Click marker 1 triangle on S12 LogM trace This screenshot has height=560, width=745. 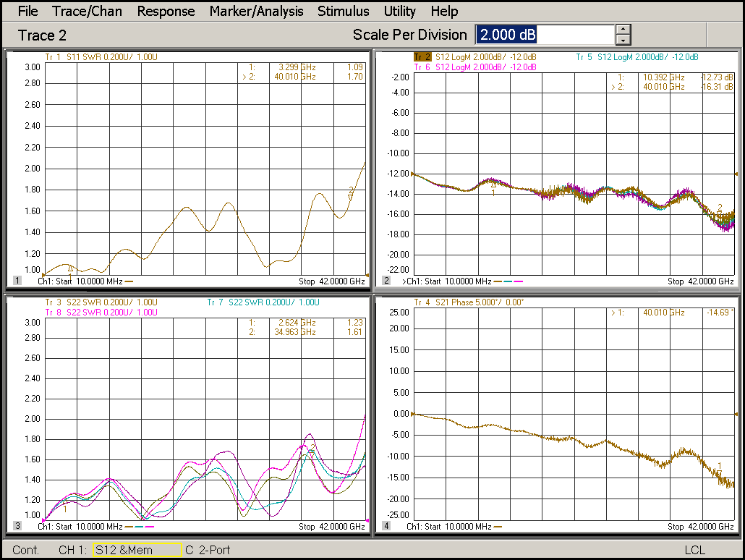[x=493, y=185]
